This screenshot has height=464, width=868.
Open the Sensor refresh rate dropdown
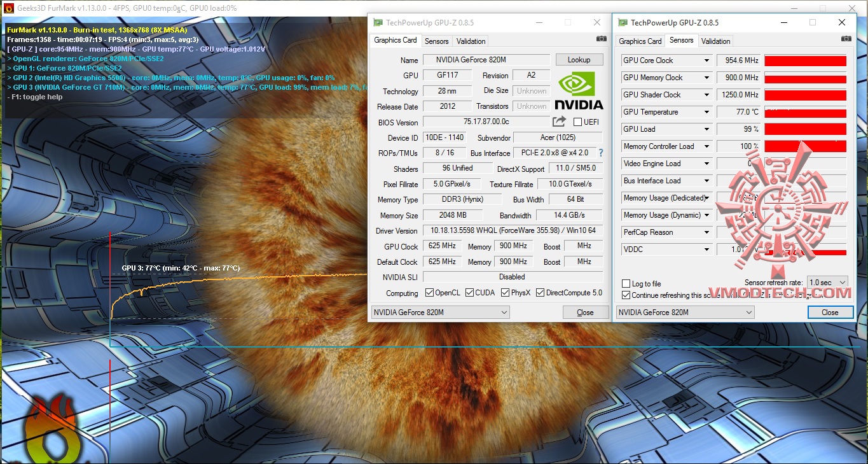tap(827, 282)
